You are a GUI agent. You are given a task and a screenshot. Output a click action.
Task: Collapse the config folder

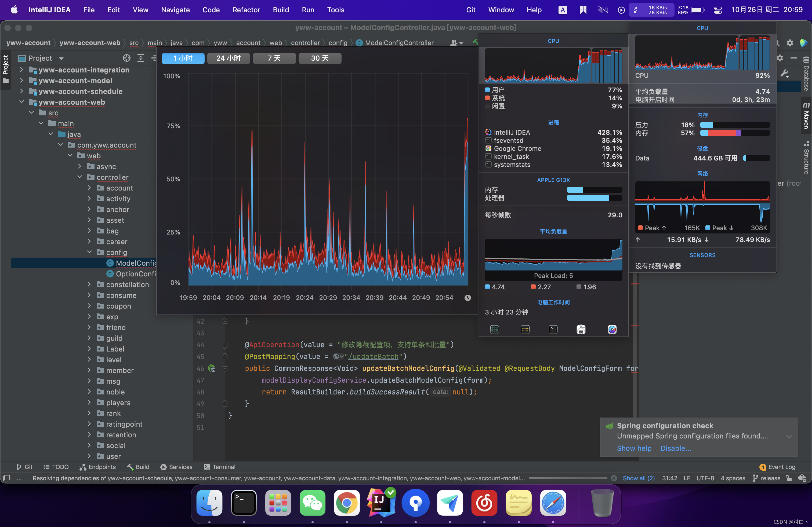[89, 252]
